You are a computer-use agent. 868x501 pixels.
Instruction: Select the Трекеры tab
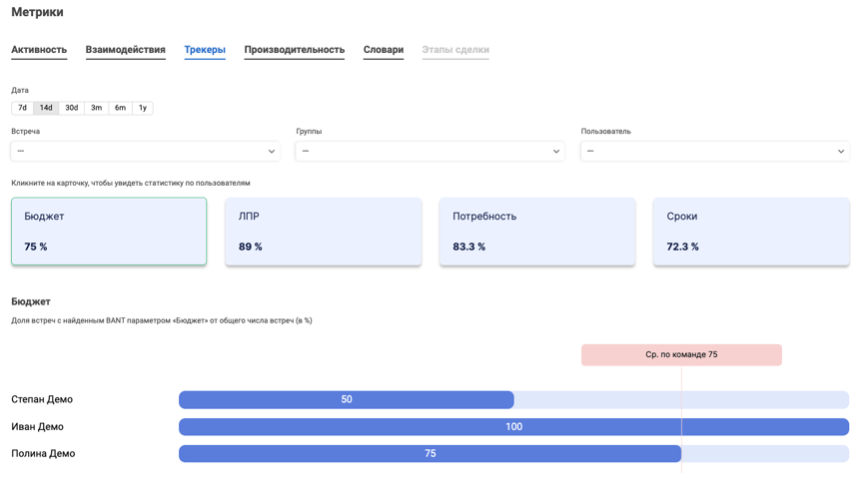click(205, 50)
